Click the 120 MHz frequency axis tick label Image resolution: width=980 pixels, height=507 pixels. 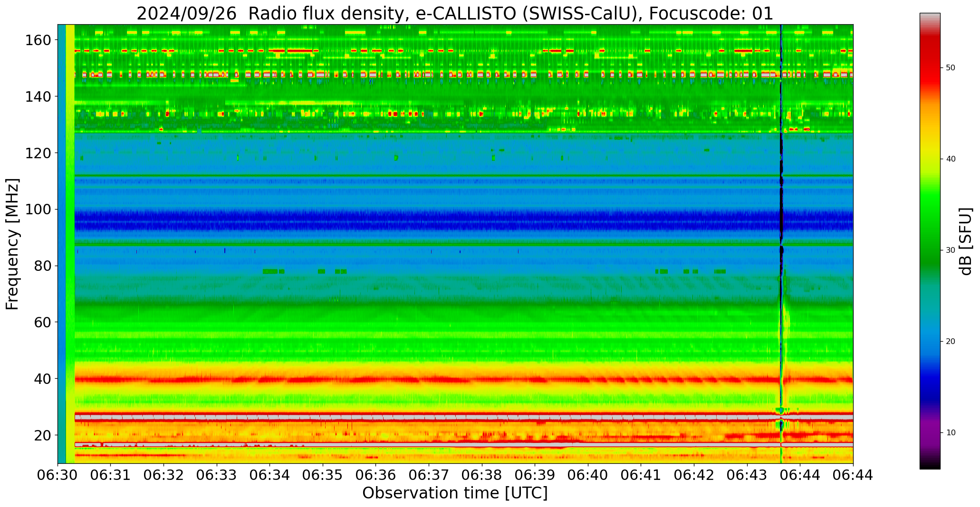(38, 153)
